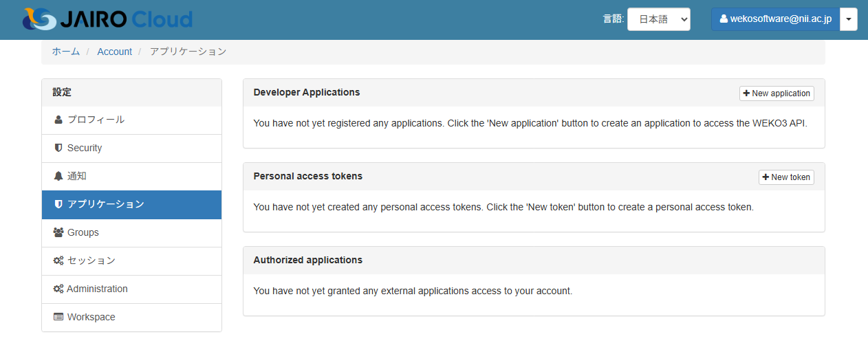Select the アプリケーション sidebar item

[x=131, y=204]
